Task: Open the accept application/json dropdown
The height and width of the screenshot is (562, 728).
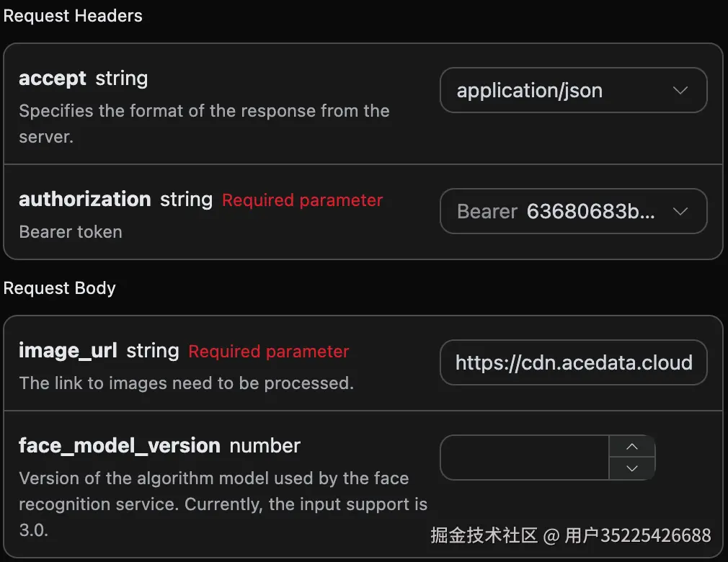Action: (574, 90)
